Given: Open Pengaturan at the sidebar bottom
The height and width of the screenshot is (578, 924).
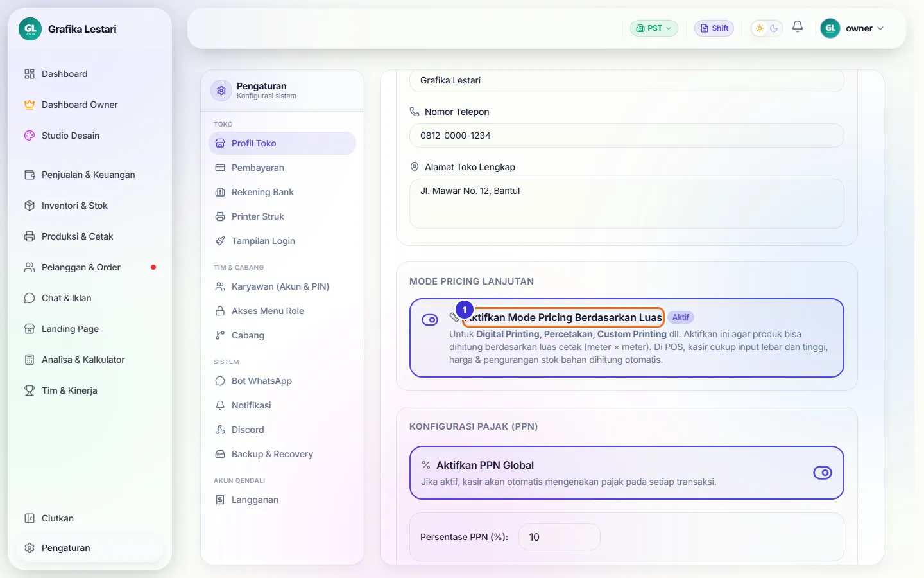Looking at the screenshot, I should [90, 548].
